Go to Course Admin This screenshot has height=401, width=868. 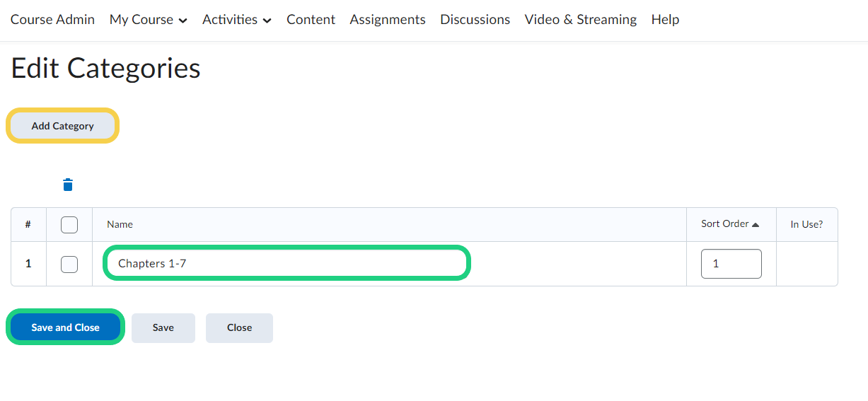coord(52,20)
